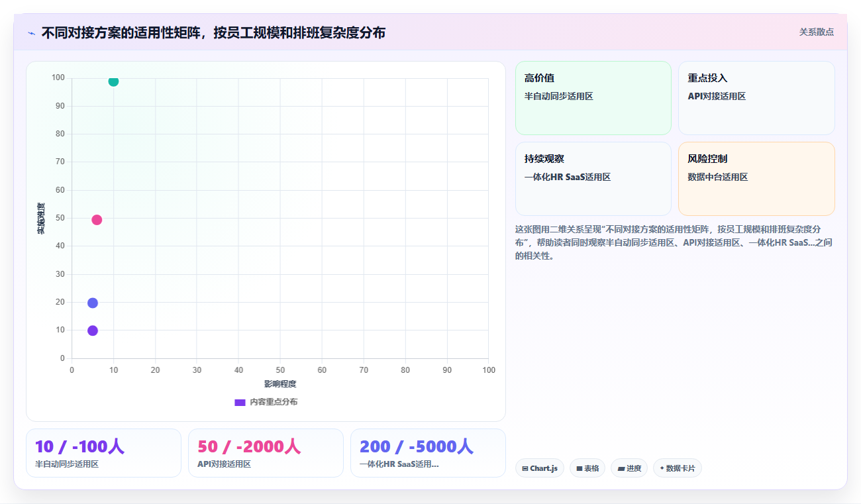The height and width of the screenshot is (504, 861).
Task: Click the blue data point near 20
Action: 93,303
